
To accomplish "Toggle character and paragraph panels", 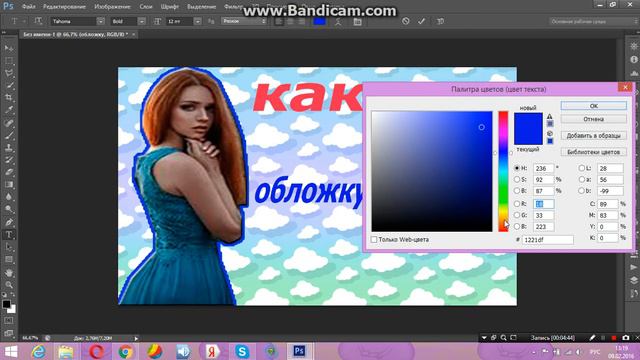I will pyautogui.click(x=358, y=22).
